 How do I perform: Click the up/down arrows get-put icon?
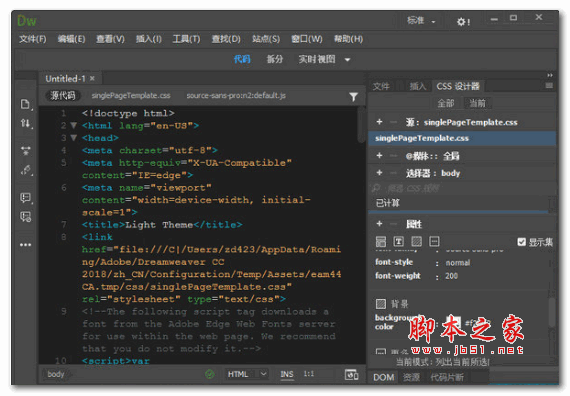pos(26,124)
